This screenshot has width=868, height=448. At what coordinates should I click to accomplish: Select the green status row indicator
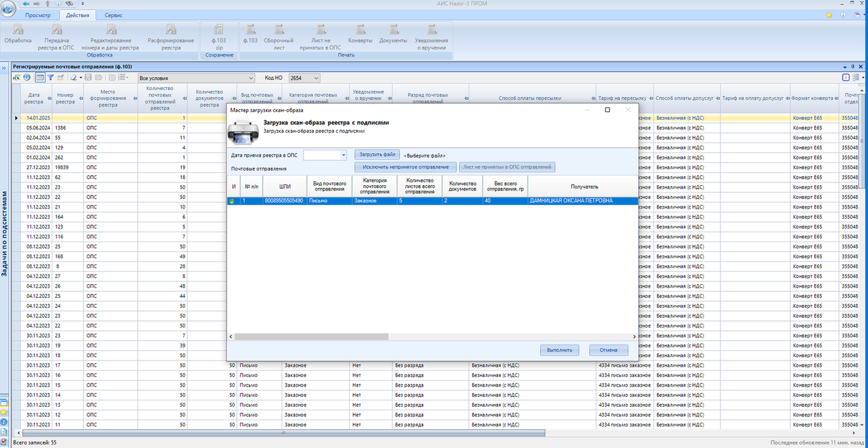point(234,201)
